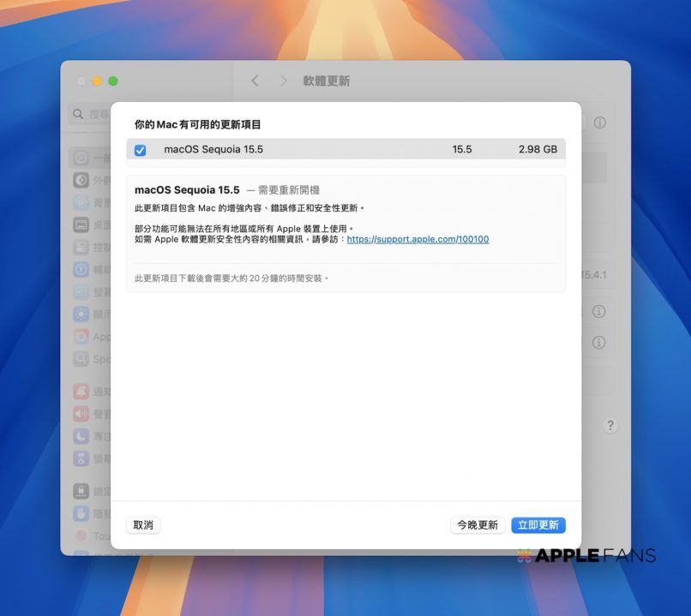Open the 一般 (General) sidebar icon
691x616 pixels.
81,158
